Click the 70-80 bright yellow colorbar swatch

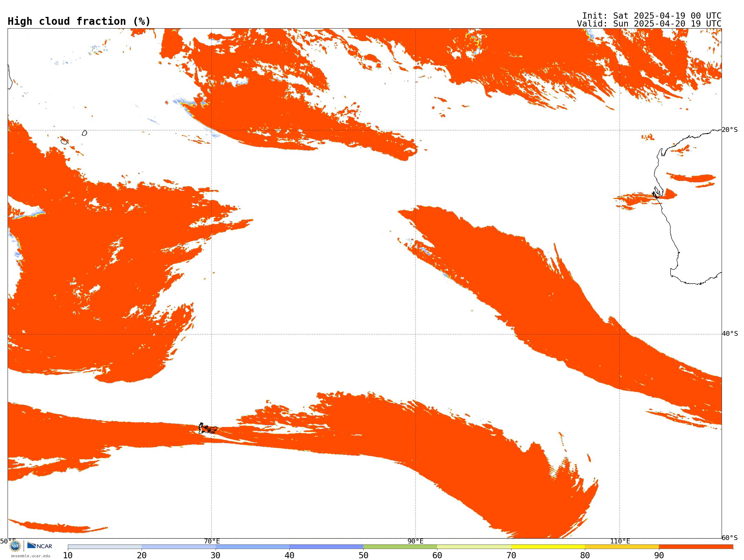[548, 547]
